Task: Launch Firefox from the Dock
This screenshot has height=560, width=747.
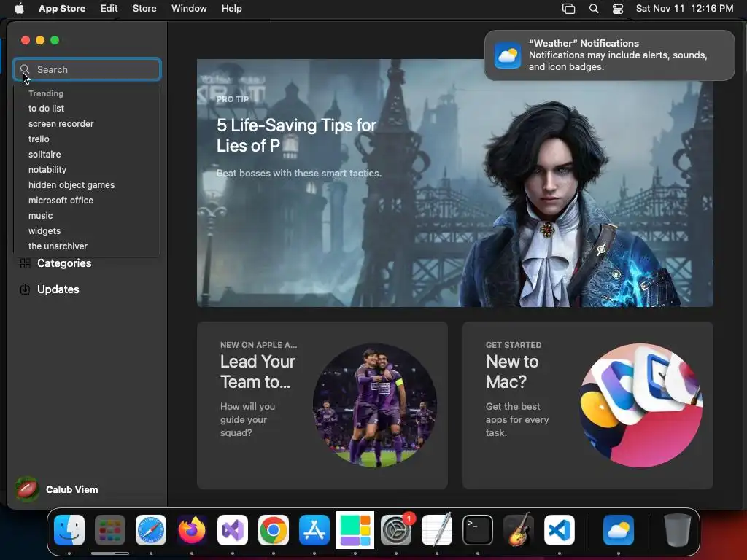Action: click(192, 530)
